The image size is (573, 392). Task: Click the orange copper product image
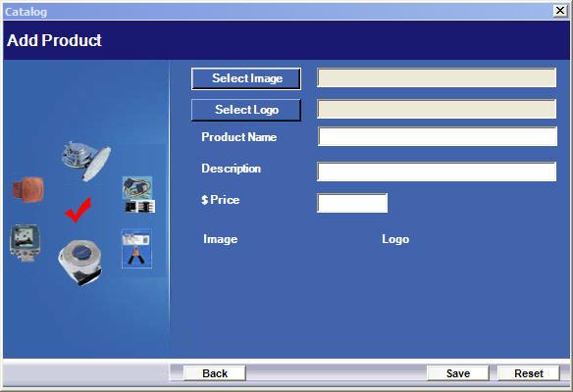pyautogui.click(x=28, y=189)
